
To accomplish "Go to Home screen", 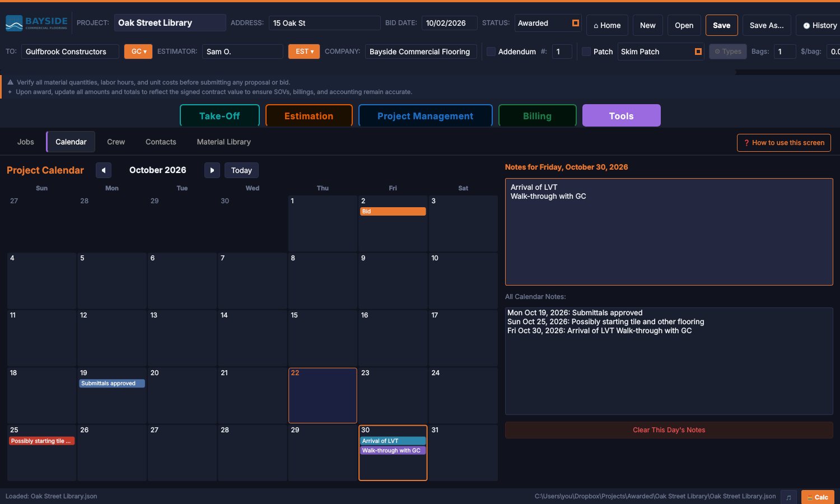I will (607, 25).
